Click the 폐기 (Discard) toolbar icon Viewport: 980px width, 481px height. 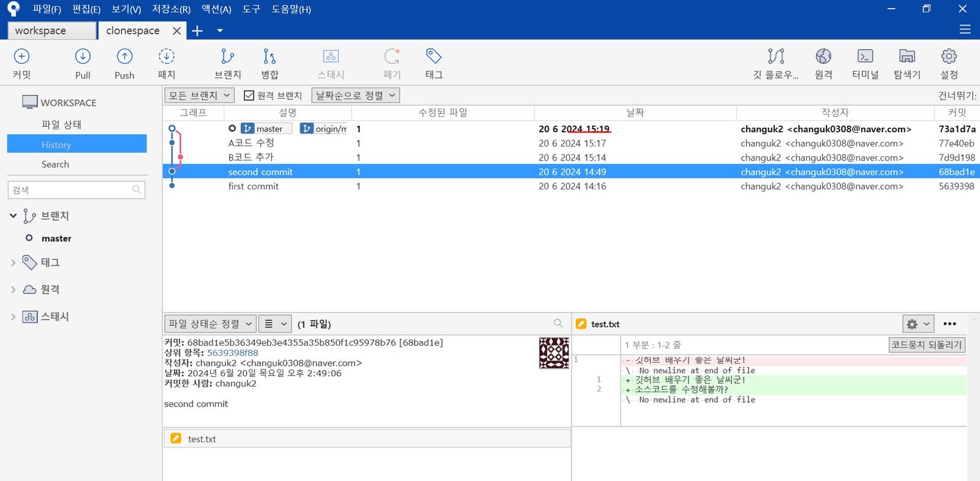point(392,56)
